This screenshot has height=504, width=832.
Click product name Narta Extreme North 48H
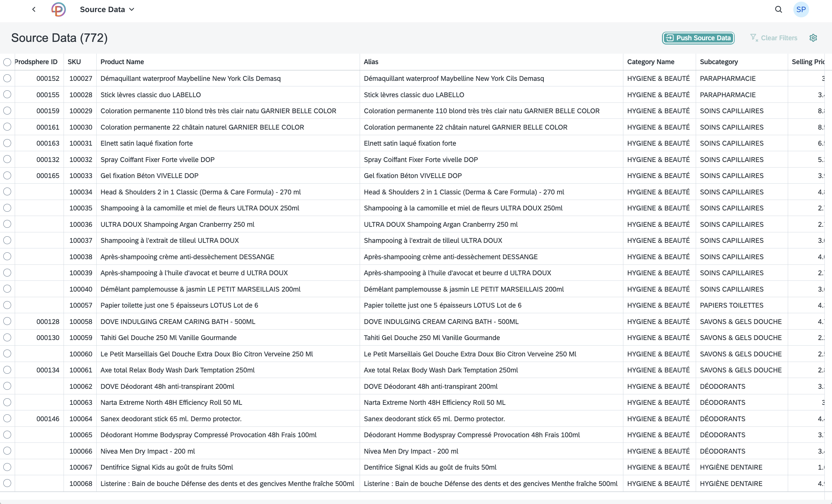171,403
